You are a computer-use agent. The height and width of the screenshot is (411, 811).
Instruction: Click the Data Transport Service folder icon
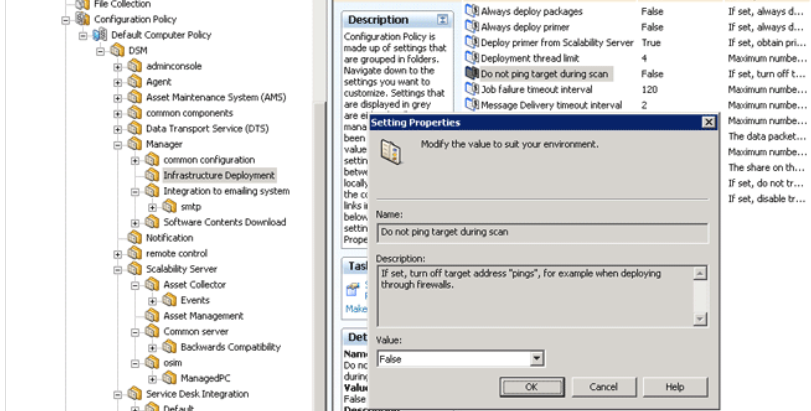pyautogui.click(x=134, y=128)
